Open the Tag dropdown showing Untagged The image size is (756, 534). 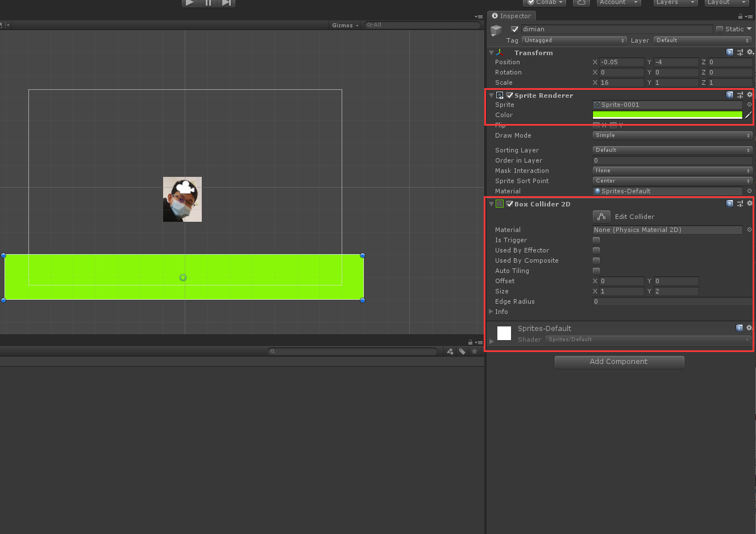tap(574, 40)
